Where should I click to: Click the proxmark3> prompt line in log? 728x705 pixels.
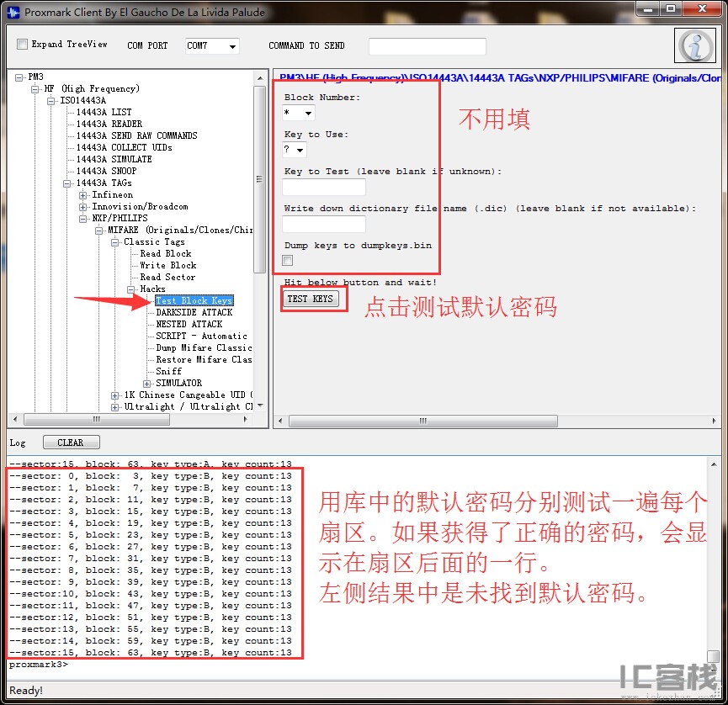point(39,665)
